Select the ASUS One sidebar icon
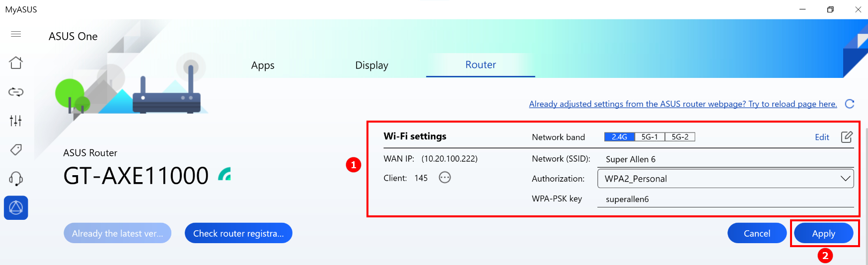868x265 pixels. click(x=16, y=207)
